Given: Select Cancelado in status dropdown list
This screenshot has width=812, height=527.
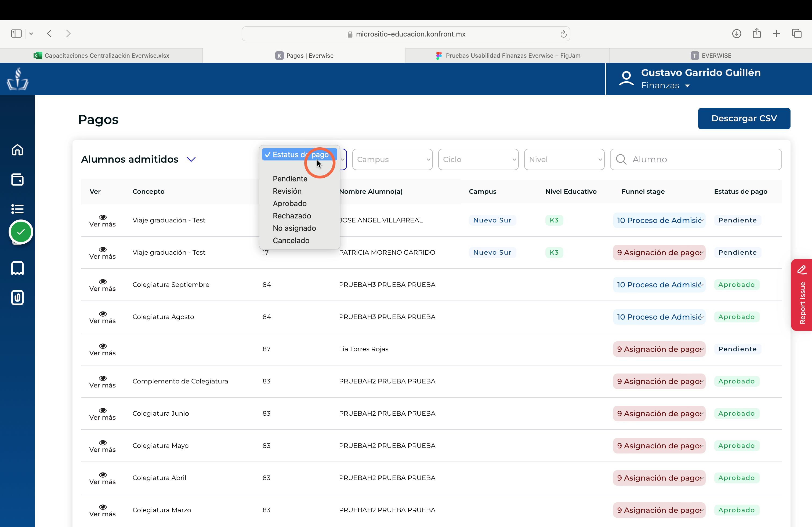Looking at the screenshot, I should [x=291, y=240].
